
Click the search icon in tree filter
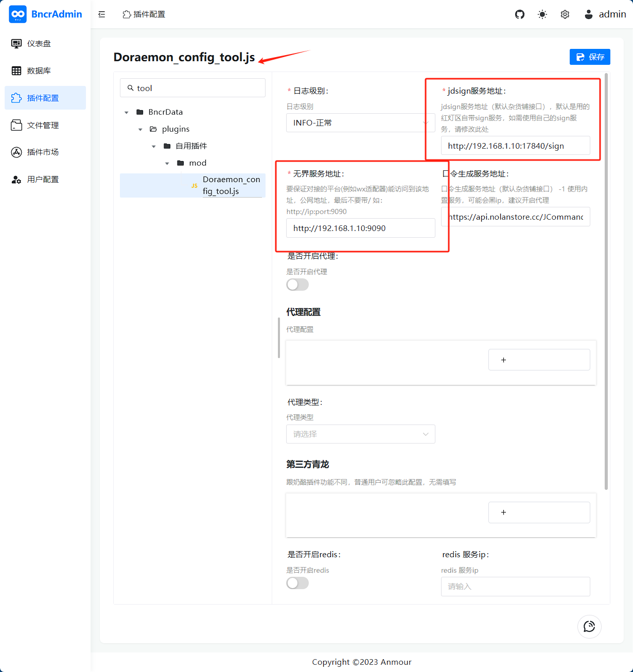coord(131,88)
